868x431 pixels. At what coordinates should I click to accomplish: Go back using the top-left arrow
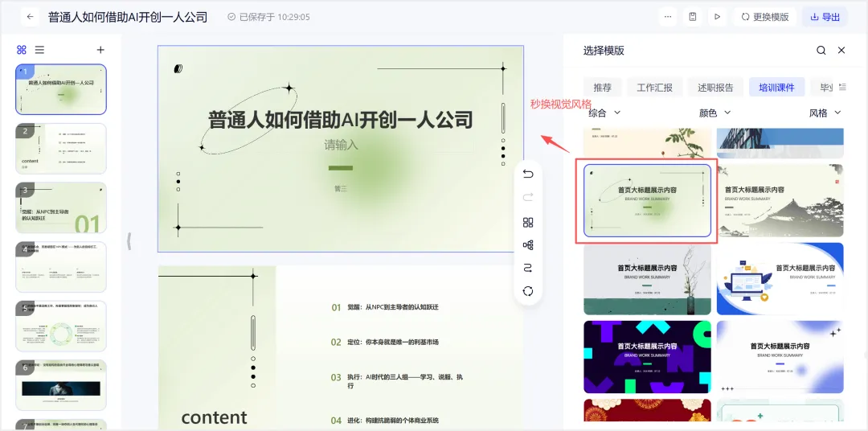click(x=30, y=17)
